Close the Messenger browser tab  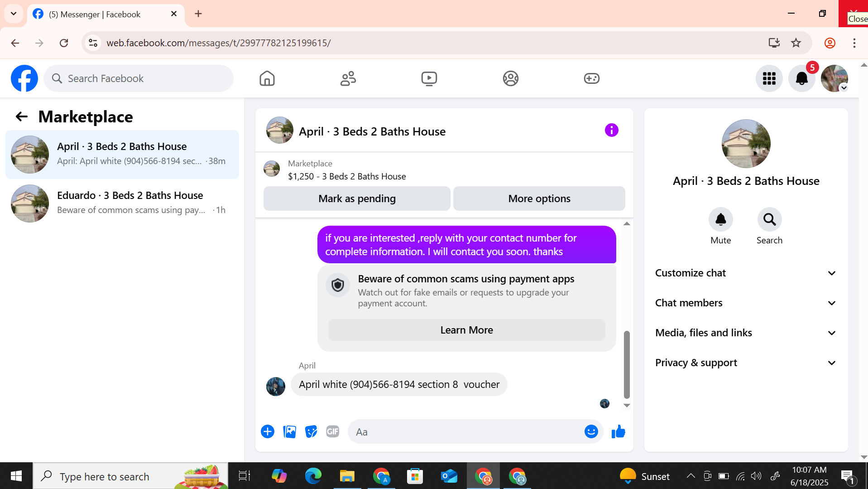click(x=174, y=14)
